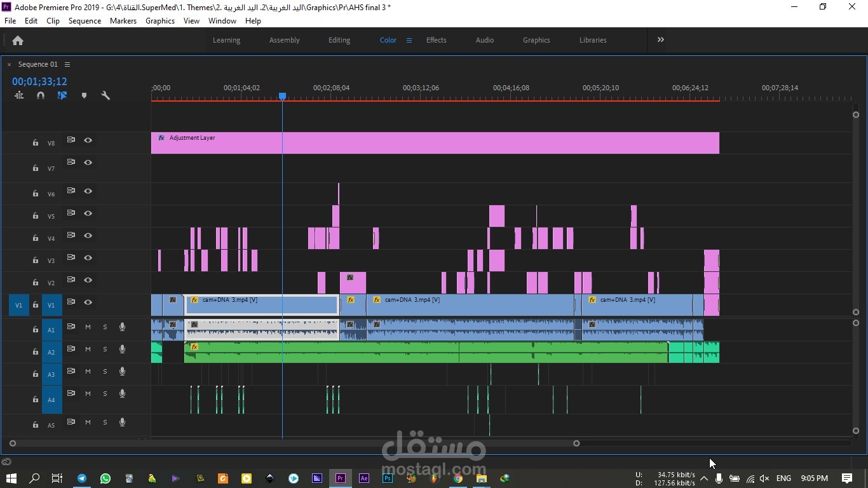The image size is (868, 488).
Task: Open Color workspace options menu
Action: click(x=409, y=40)
